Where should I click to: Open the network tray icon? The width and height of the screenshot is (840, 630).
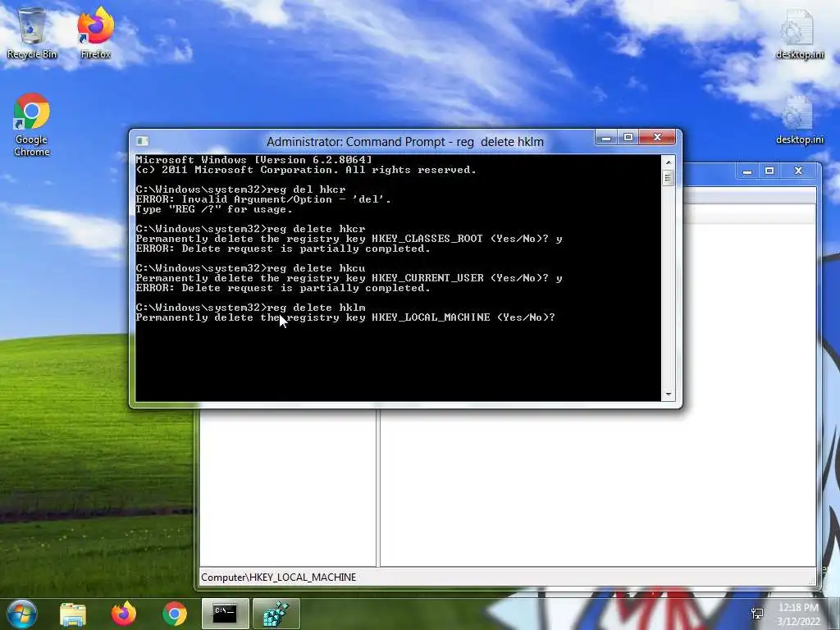757,614
